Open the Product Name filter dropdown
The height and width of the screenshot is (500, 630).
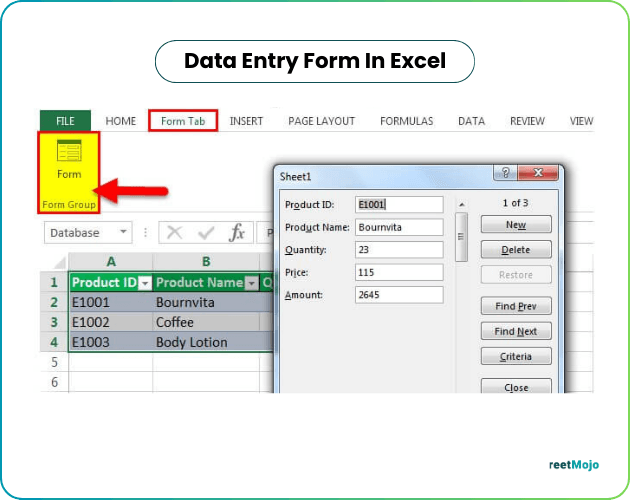[x=252, y=283]
